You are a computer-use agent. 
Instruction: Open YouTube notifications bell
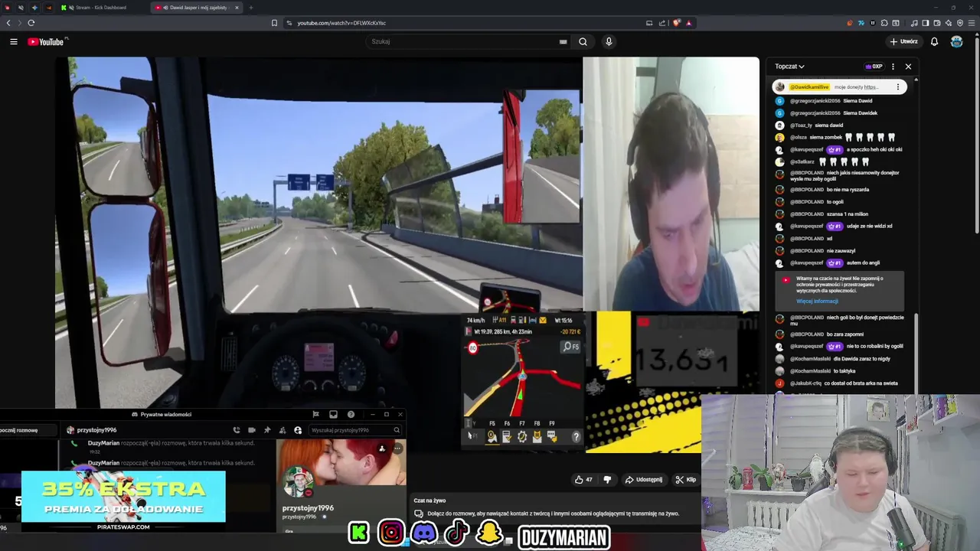934,41
